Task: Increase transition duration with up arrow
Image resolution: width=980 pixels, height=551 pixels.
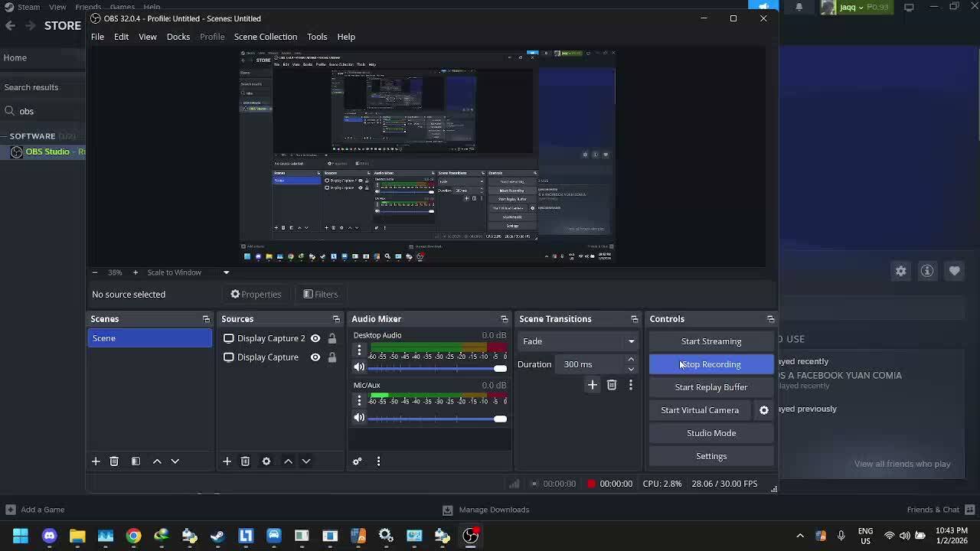Action: coord(631,360)
